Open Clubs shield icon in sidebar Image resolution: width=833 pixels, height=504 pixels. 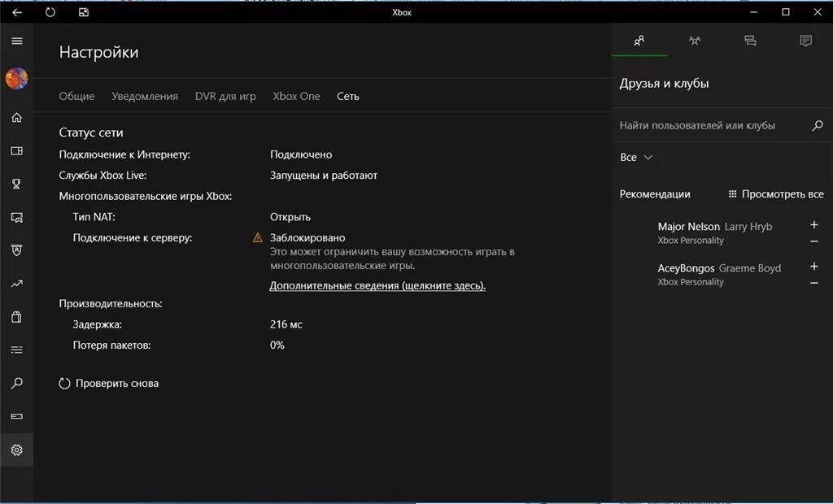(x=17, y=250)
